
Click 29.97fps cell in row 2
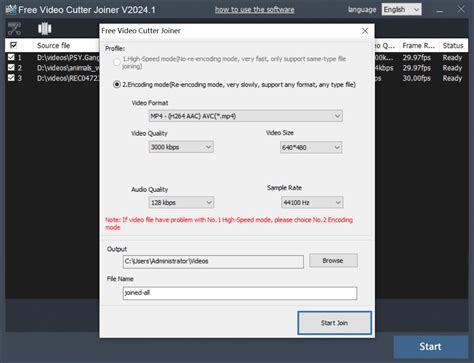click(416, 68)
